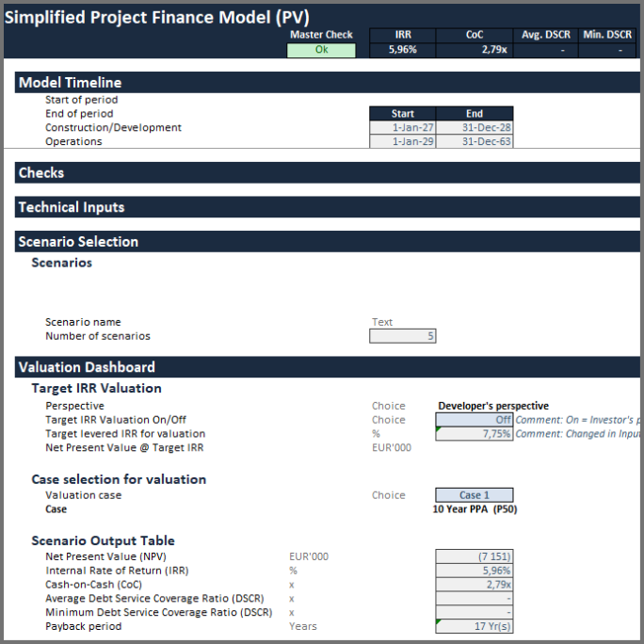Expand the Technical Inputs section header
This screenshot has width=644, height=644.
(72, 207)
